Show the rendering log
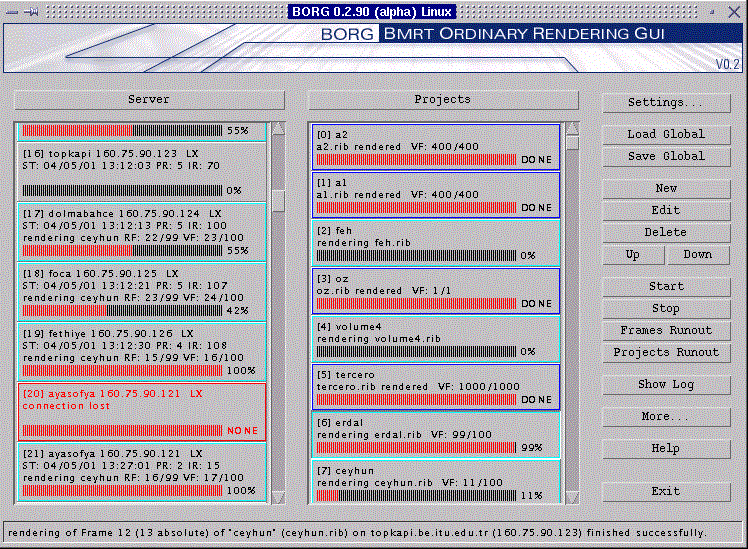Image resolution: width=748 pixels, height=549 pixels. (x=665, y=384)
